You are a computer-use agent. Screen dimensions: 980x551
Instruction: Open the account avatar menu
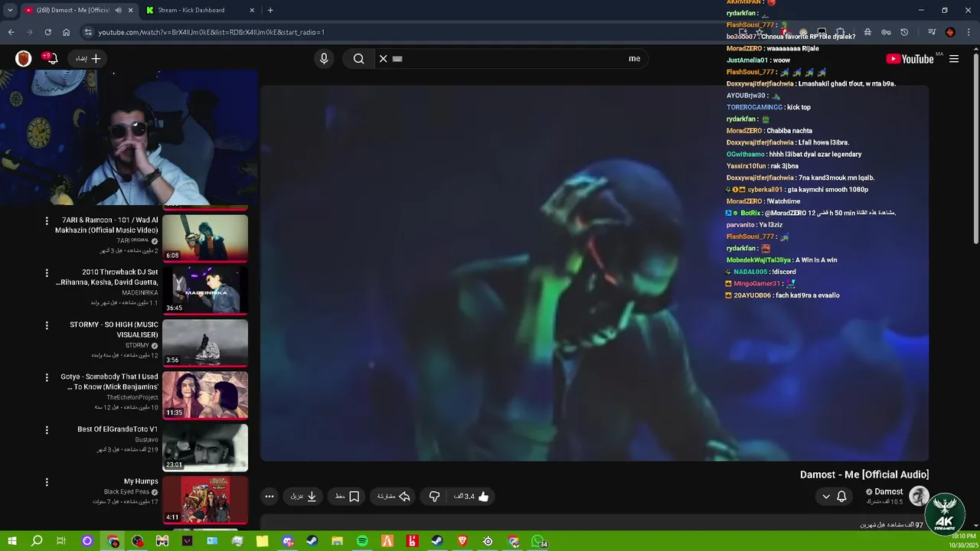tap(23, 58)
